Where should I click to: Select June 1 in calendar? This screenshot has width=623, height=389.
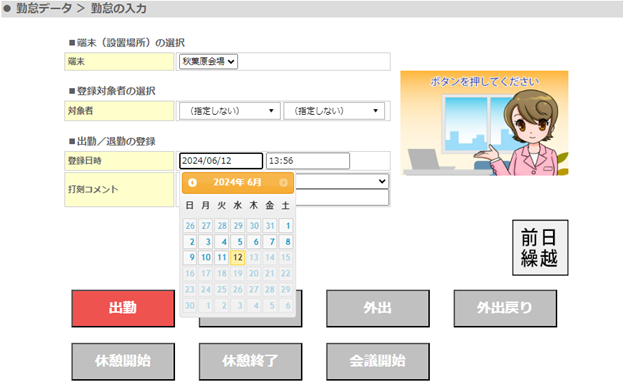pyautogui.click(x=286, y=226)
